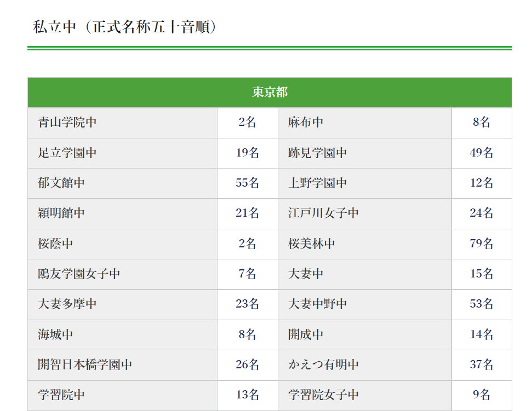Select the 14名 count cell
The image size is (532, 411).
482,335
